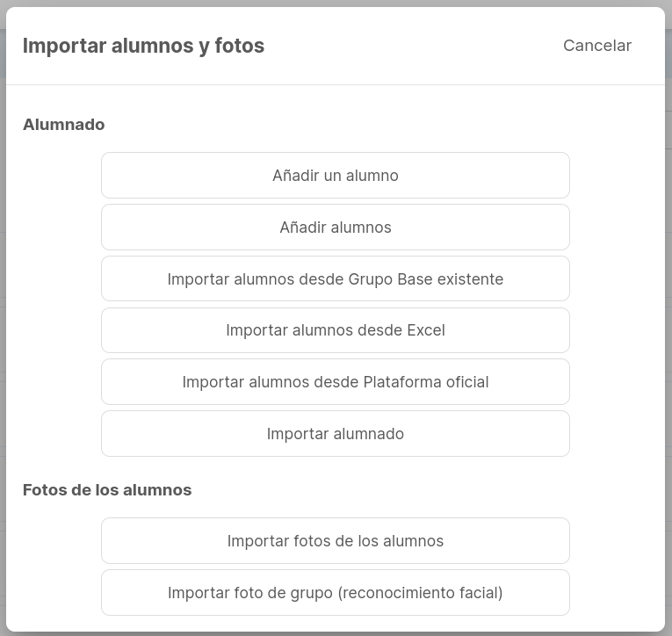
Task: Click the "Alumnado" section heading
Action: 64,124
